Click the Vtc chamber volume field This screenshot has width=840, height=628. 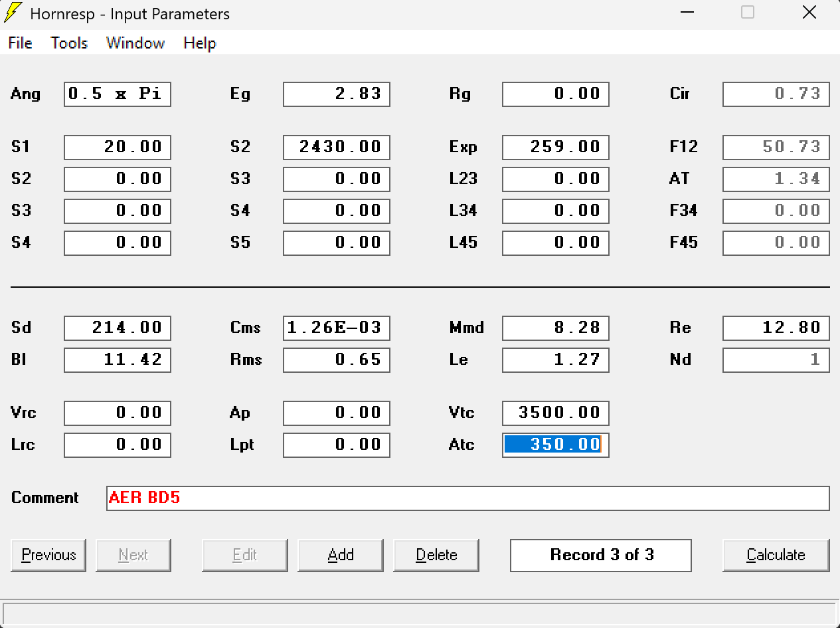pos(555,413)
